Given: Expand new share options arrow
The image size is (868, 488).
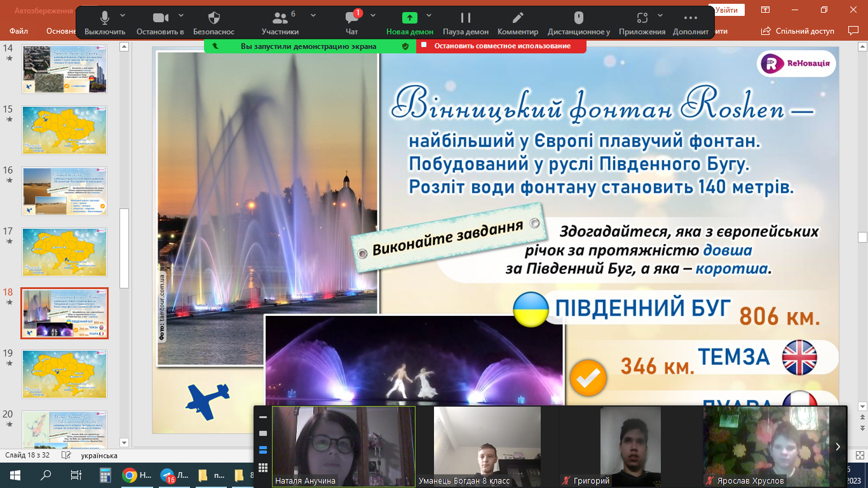Looking at the screenshot, I should (429, 15).
